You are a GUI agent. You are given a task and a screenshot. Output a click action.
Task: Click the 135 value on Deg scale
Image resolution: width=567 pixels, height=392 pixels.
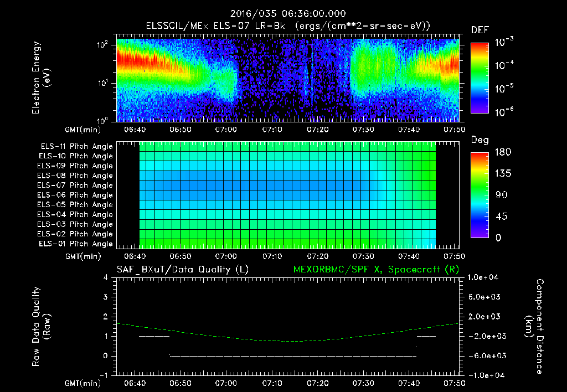point(503,173)
